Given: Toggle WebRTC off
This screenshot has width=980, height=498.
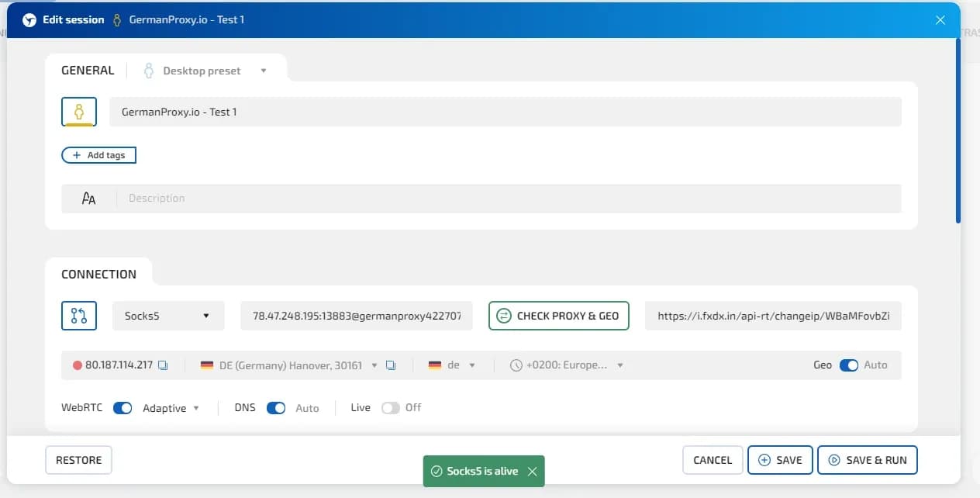Looking at the screenshot, I should click(122, 407).
